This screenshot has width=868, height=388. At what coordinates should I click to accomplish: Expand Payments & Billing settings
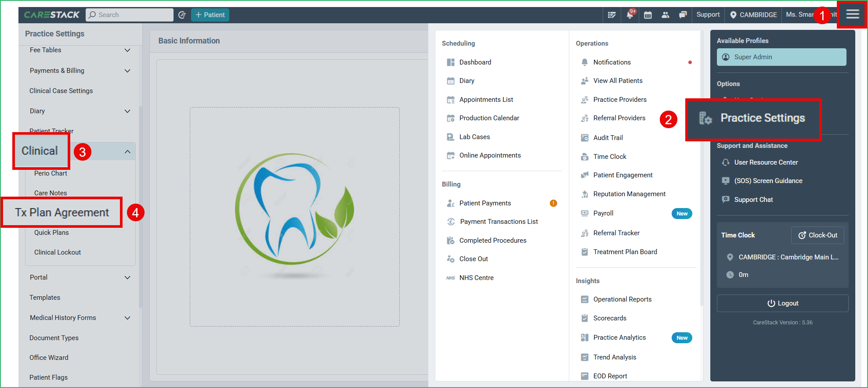[127, 71]
